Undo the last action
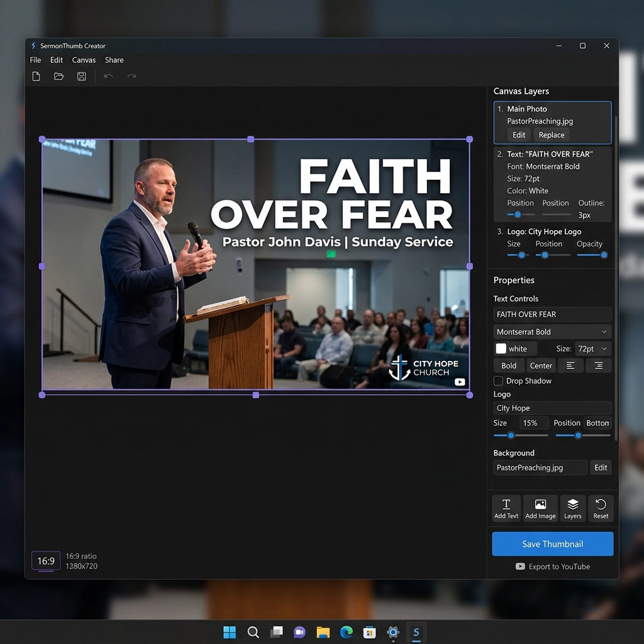The image size is (644, 644). click(x=108, y=76)
